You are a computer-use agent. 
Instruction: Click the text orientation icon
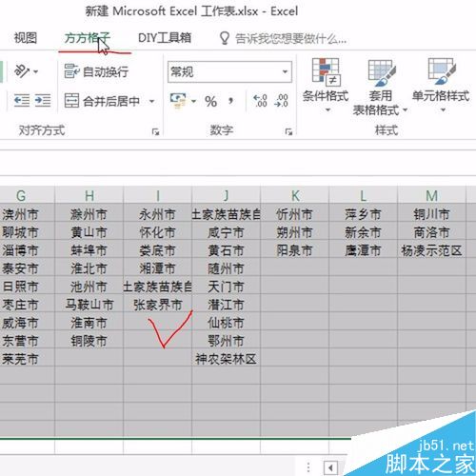click(22, 71)
